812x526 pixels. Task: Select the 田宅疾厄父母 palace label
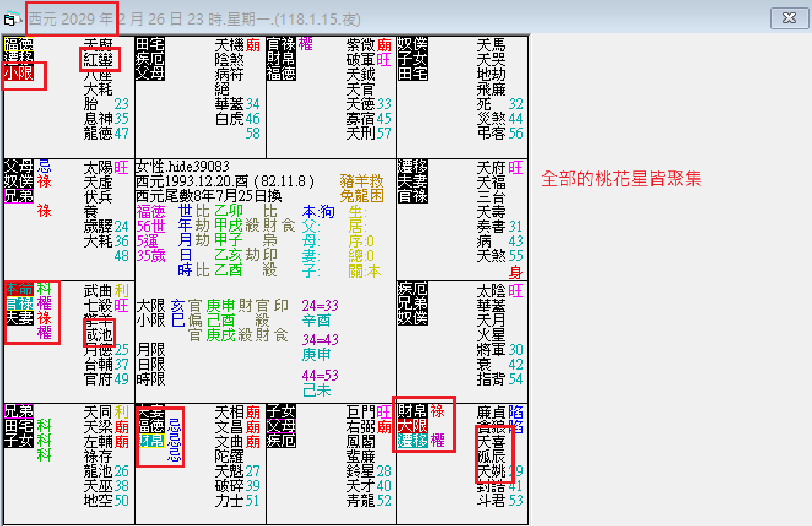[150, 59]
